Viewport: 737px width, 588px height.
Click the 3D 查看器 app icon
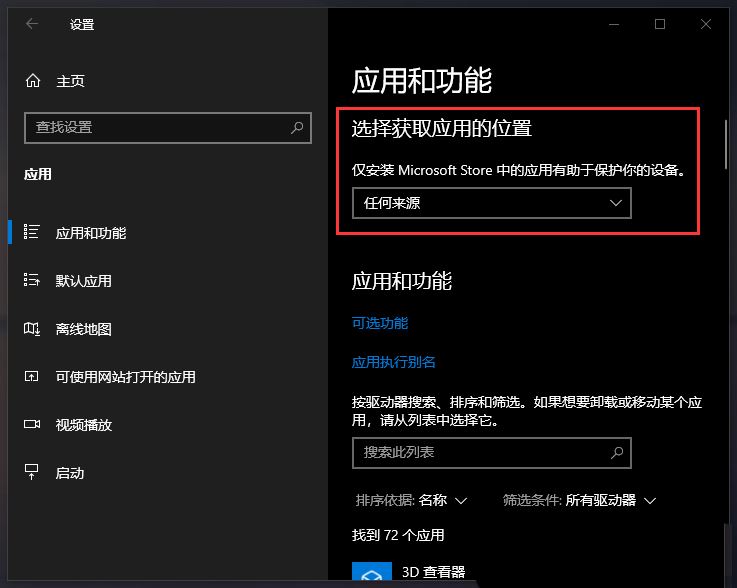click(370, 574)
